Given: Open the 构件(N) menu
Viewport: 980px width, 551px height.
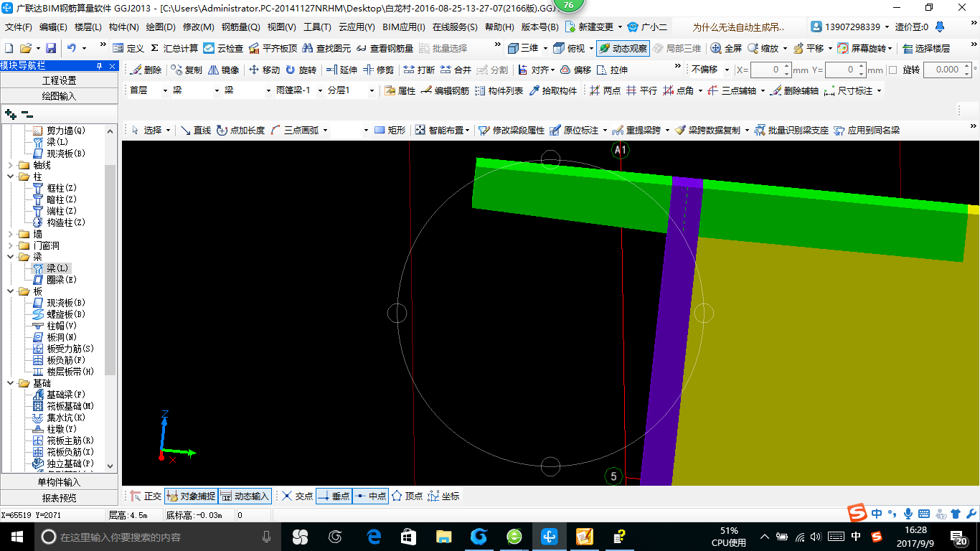Looking at the screenshot, I should tap(123, 27).
